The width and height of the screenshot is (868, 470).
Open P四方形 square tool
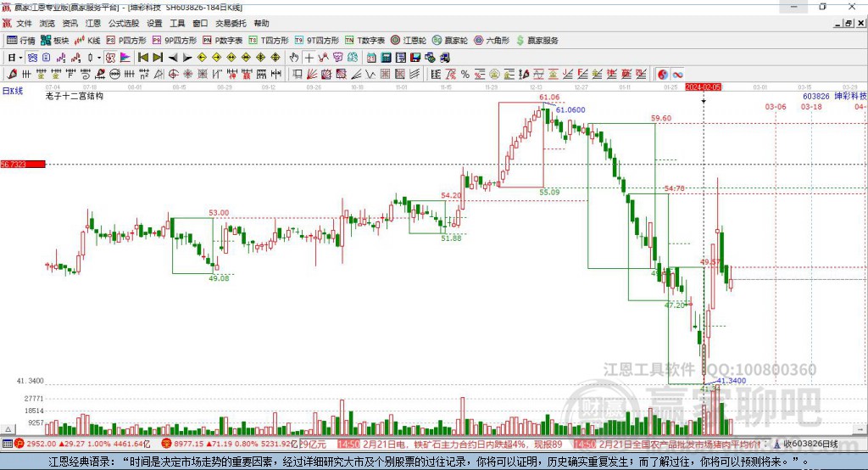pos(126,41)
